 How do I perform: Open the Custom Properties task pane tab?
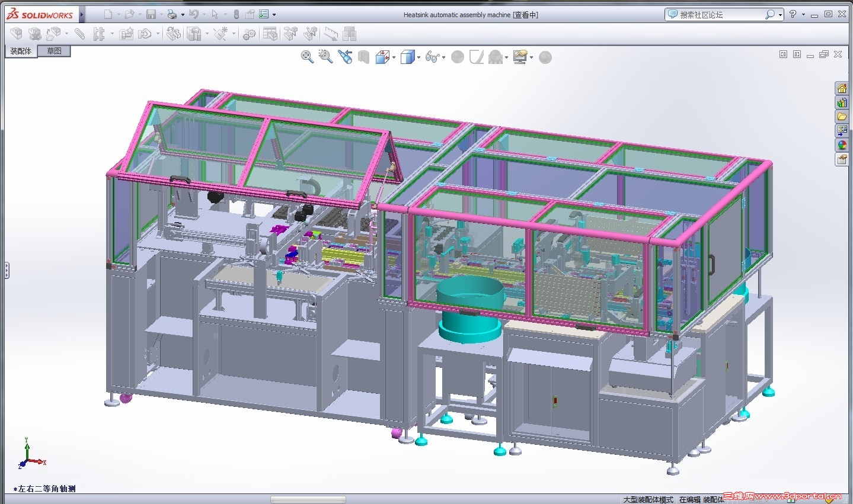tap(842, 159)
